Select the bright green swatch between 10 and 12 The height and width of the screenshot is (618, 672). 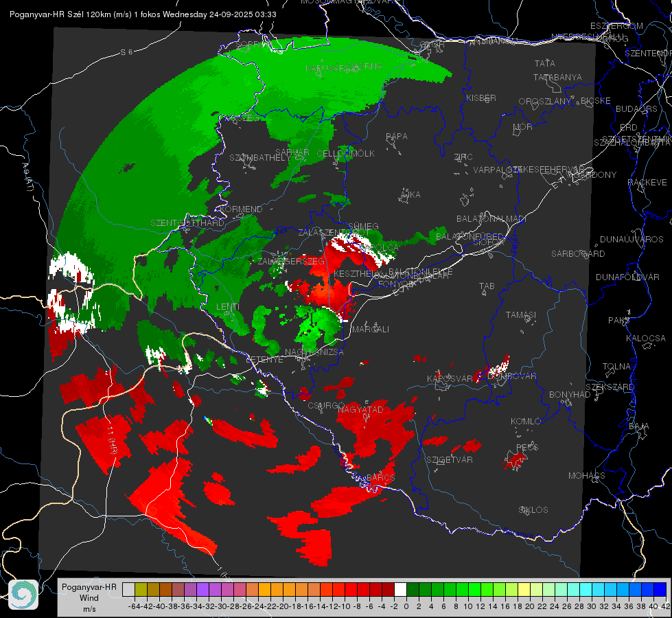[474, 589]
